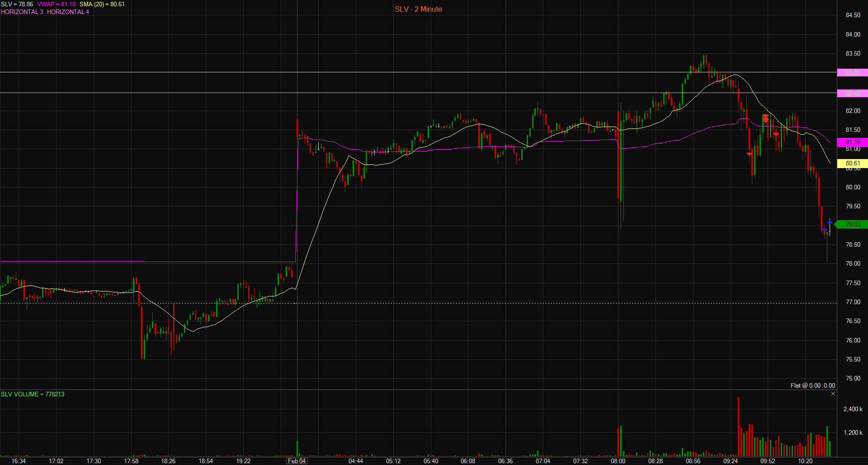This screenshot has width=868, height=465.
Task: Click the SLV - 2 Minute chart title
Action: [x=418, y=9]
